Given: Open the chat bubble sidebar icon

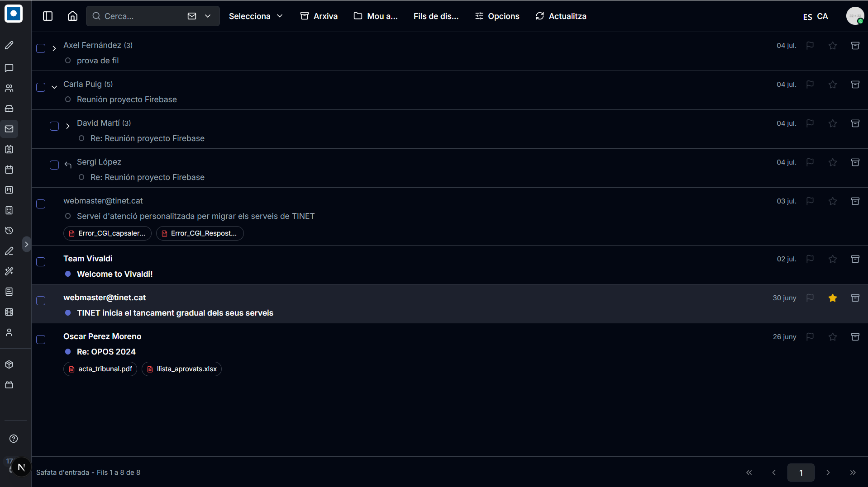Looking at the screenshot, I should tap(9, 68).
